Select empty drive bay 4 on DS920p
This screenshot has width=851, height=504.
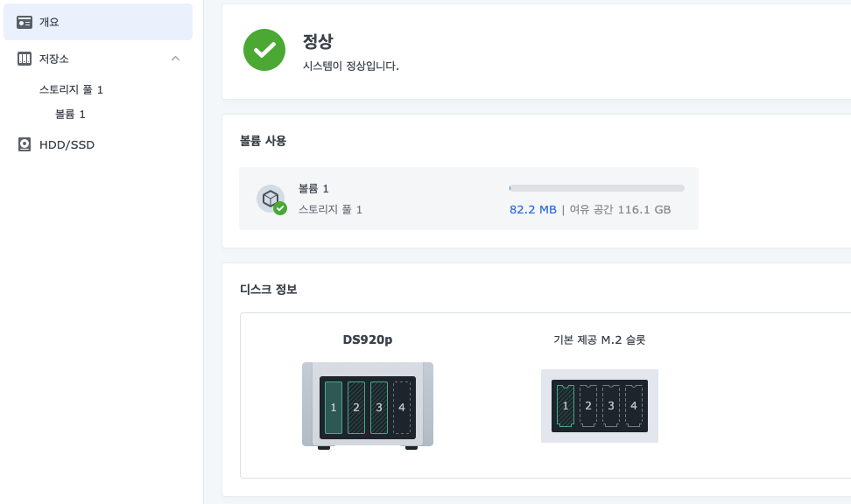[x=402, y=408]
